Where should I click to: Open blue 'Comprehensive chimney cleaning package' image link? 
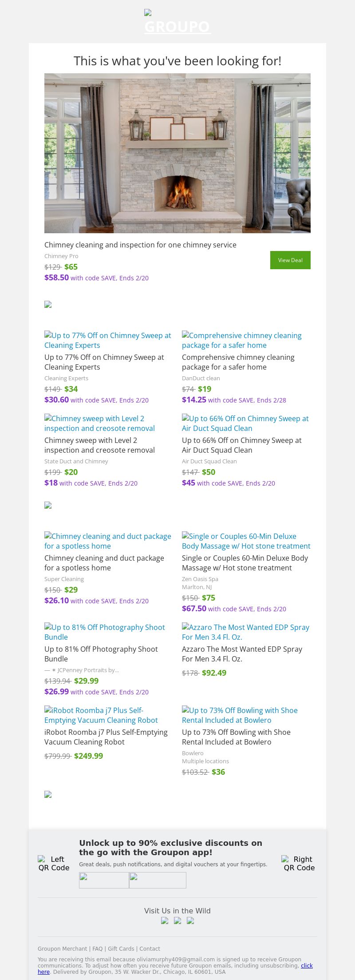pyautogui.click(x=242, y=340)
